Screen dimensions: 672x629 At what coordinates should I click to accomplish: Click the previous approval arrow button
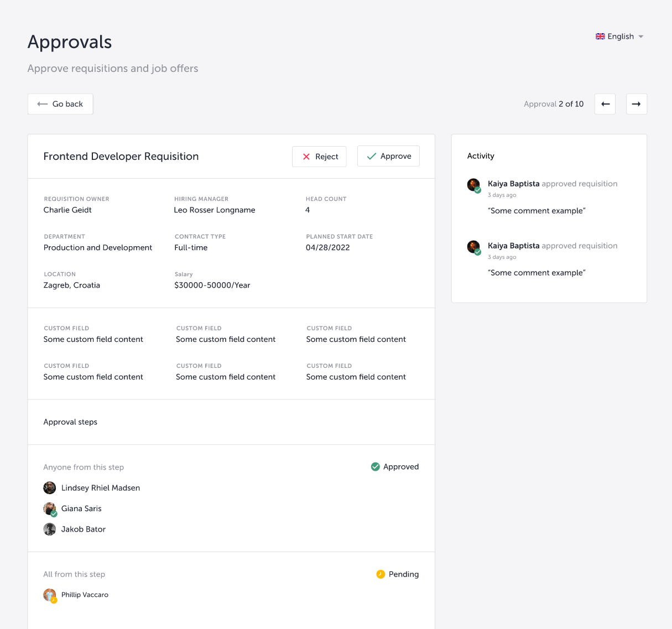[x=605, y=104]
